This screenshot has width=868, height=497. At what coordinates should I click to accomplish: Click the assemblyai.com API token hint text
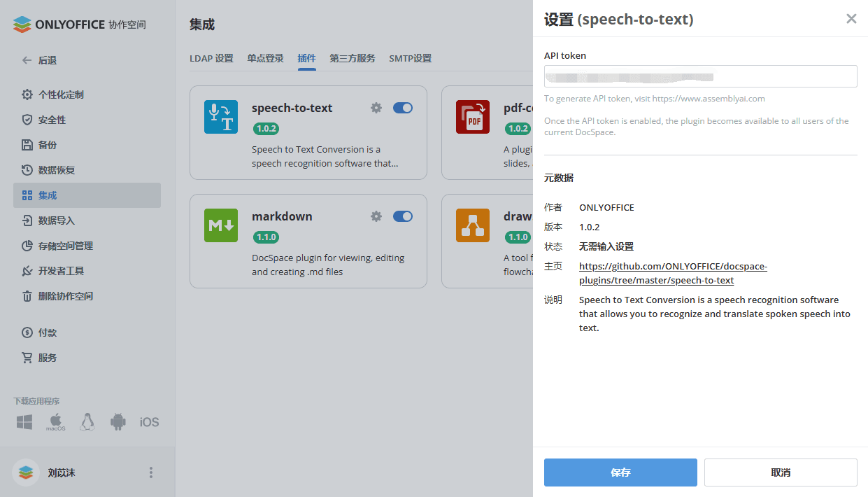point(655,99)
